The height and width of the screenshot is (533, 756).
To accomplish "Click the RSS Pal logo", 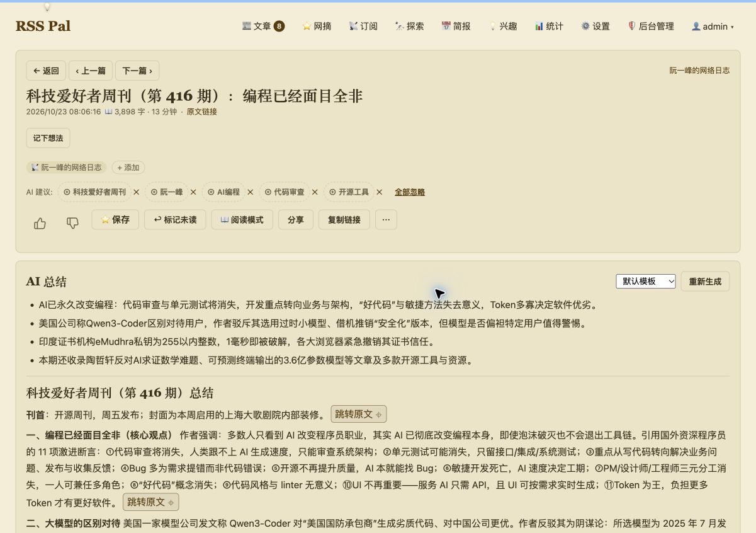I will [x=43, y=26].
